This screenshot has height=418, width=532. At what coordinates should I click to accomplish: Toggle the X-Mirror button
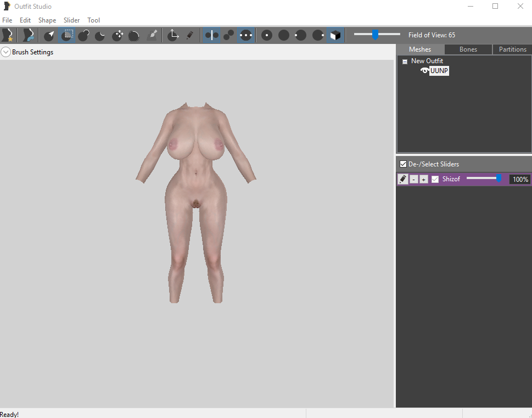[212, 35]
